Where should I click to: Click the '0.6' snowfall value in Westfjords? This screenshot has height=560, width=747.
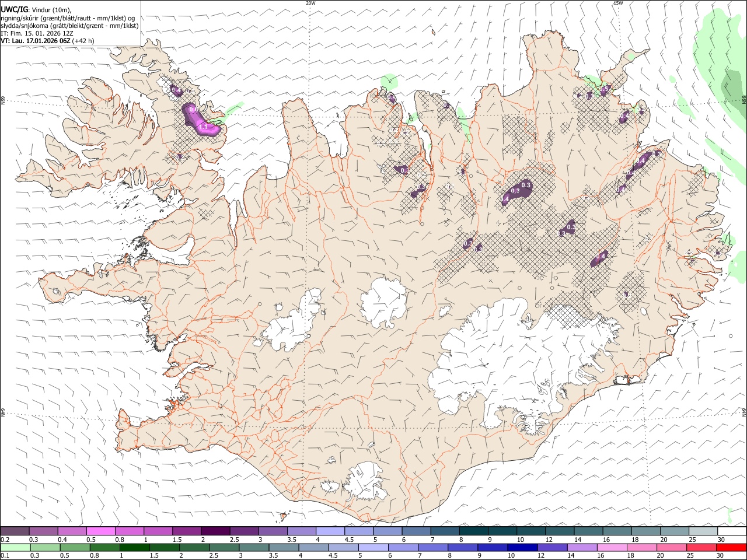tap(194, 110)
